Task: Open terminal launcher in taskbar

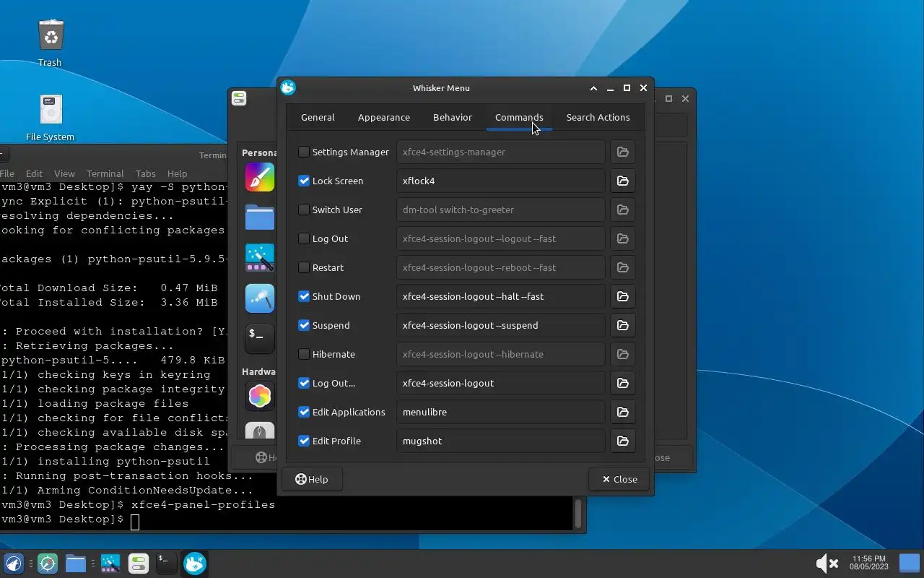Action: [x=167, y=564]
